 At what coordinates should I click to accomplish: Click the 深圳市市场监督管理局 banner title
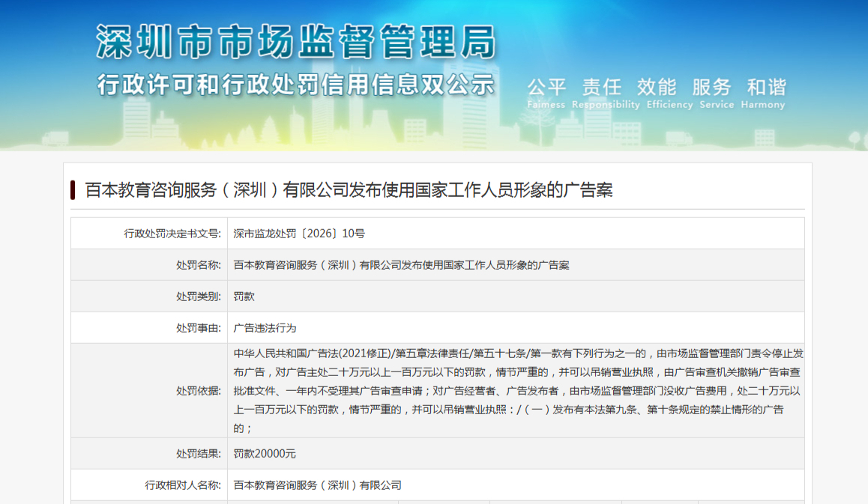(x=296, y=42)
